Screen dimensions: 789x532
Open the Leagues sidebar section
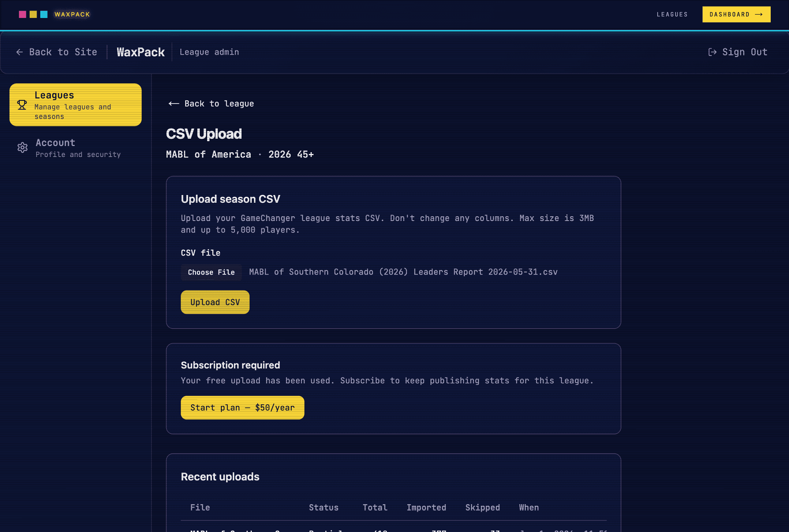pos(75,105)
